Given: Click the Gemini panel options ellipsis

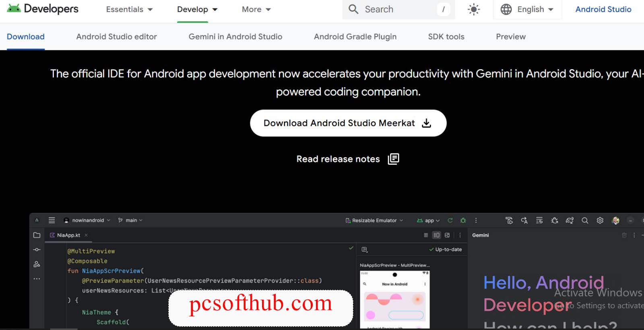Looking at the screenshot, I should pos(634,235).
